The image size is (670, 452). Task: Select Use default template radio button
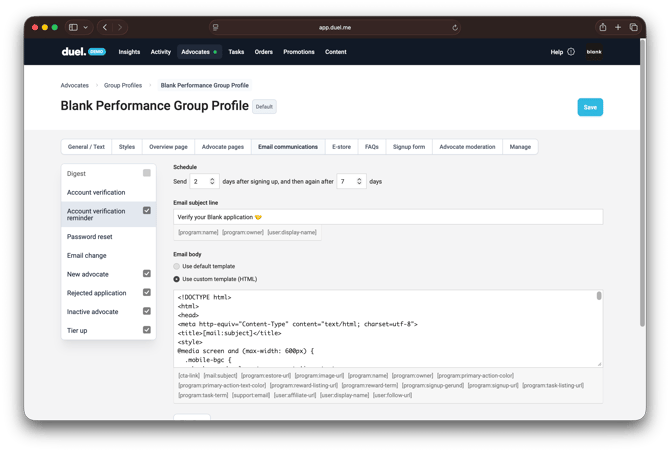177,266
